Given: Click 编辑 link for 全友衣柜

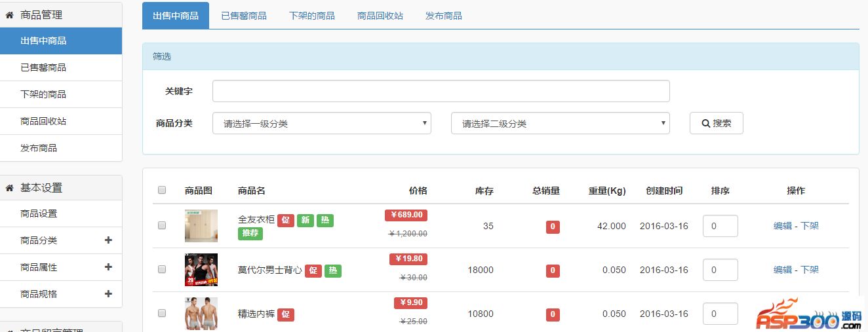Looking at the screenshot, I should click(x=783, y=226).
